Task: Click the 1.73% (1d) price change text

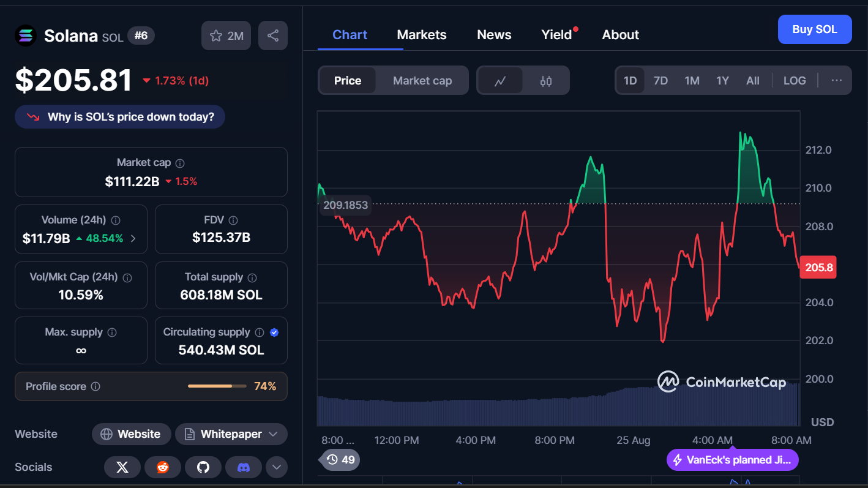Action: 182,81
